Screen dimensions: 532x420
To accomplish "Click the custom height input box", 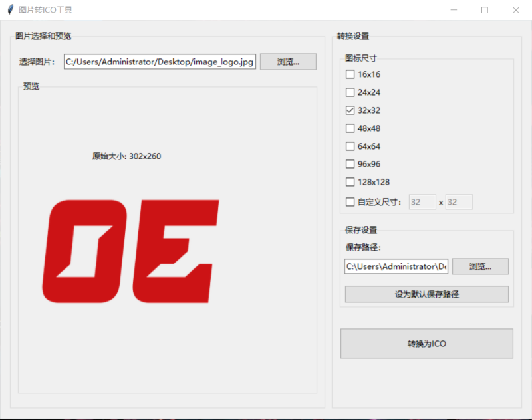I will 459,201.
